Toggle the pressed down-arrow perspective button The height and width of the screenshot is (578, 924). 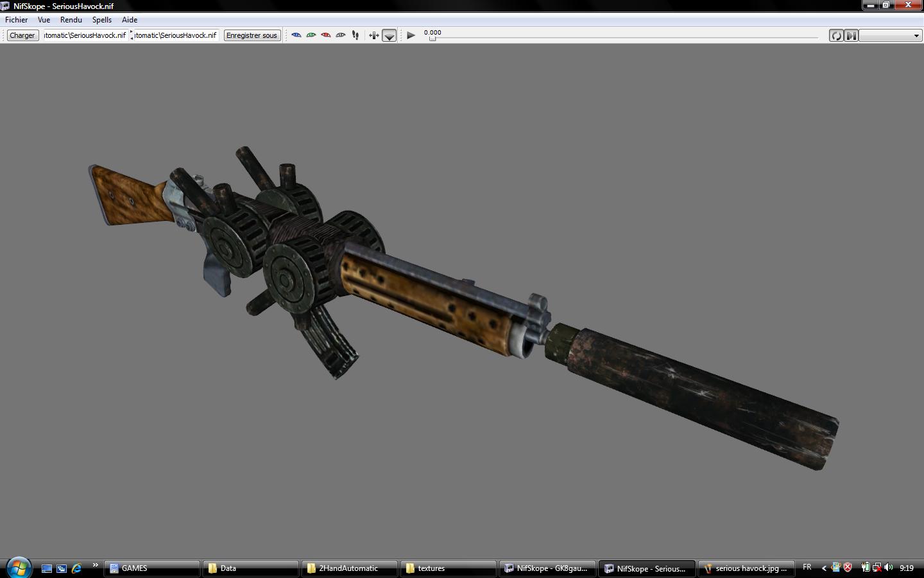[389, 36]
